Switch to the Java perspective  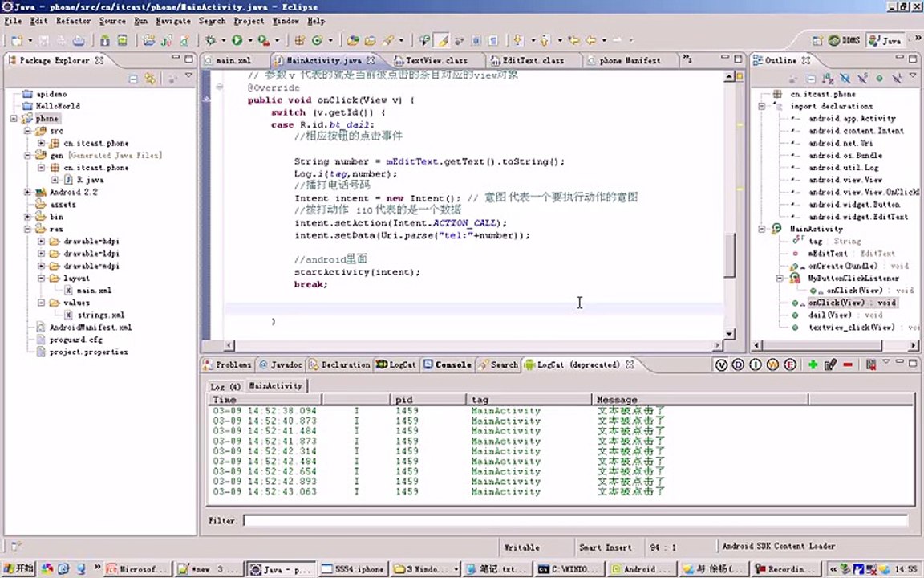coord(885,40)
